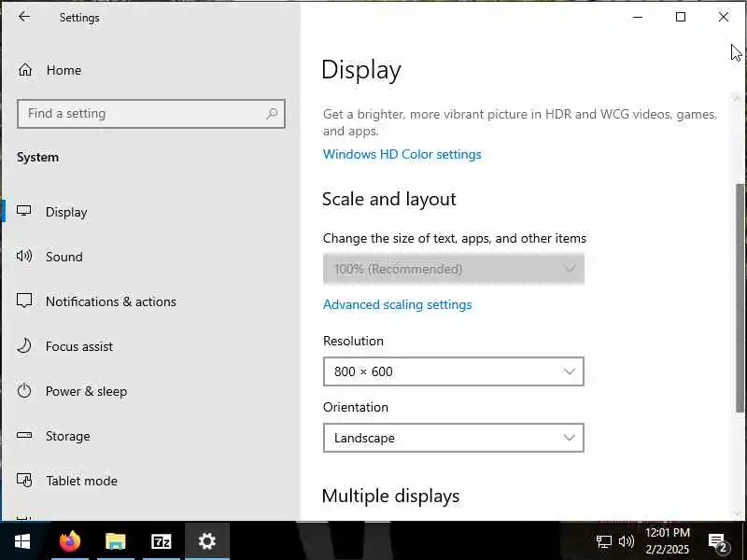This screenshot has width=747, height=560.
Task: Click the tablet icon beside Tablet mode
Action: 24,480
